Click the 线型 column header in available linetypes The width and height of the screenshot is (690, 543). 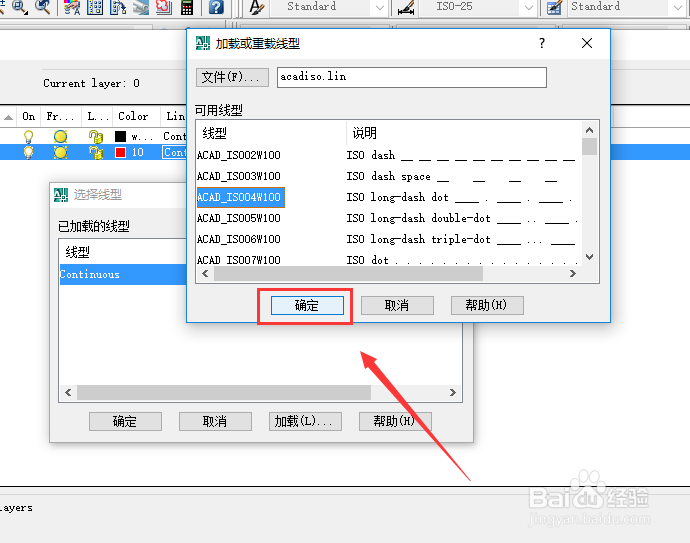214,133
